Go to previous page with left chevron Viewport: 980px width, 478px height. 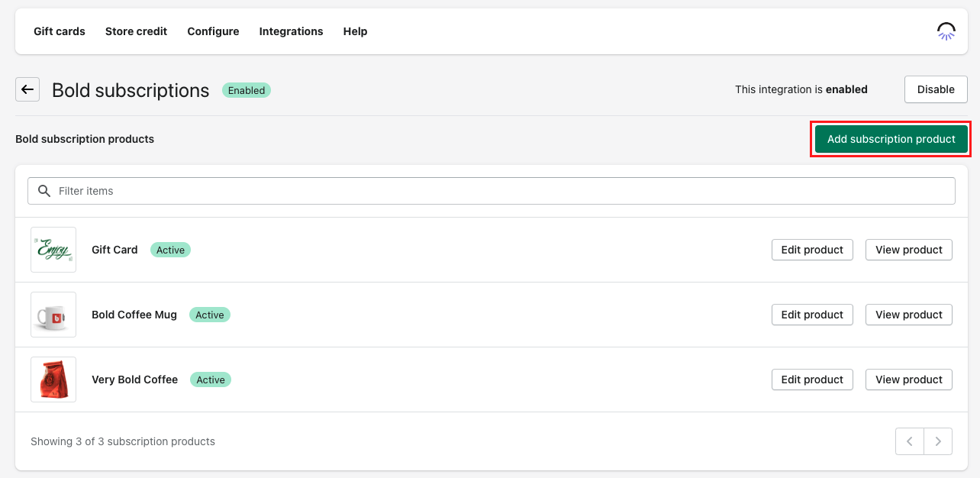click(x=910, y=441)
